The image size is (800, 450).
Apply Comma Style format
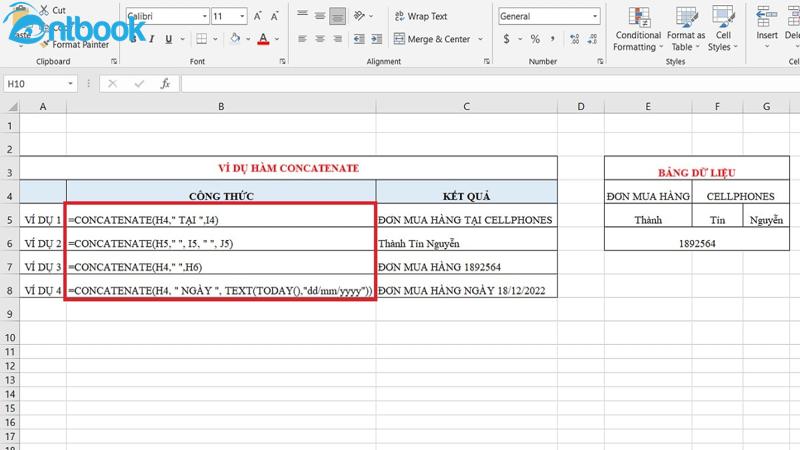coord(553,39)
